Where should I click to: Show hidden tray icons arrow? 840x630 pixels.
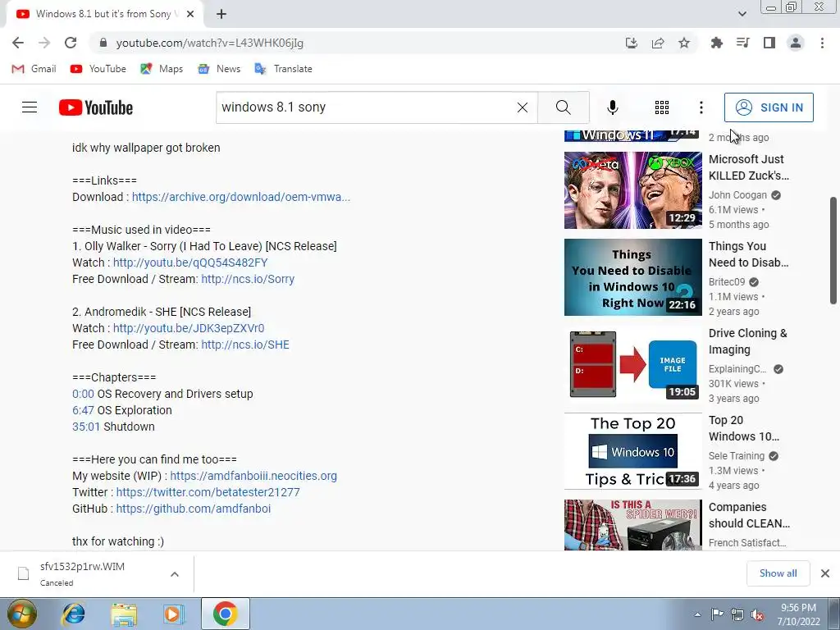coord(697,614)
